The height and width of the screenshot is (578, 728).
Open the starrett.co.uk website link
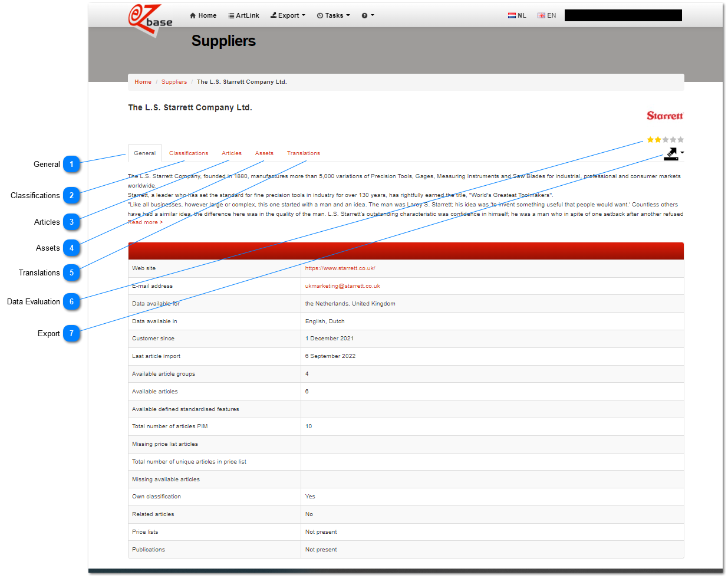coord(340,268)
